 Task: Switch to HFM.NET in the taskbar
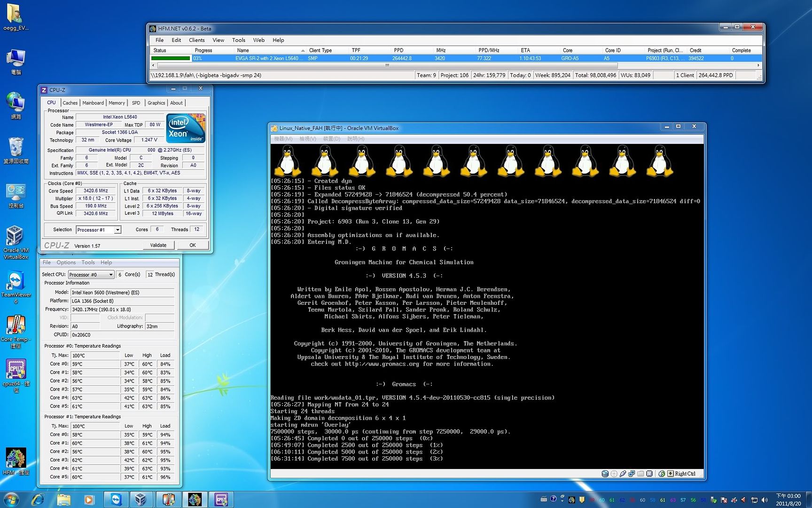click(195, 499)
